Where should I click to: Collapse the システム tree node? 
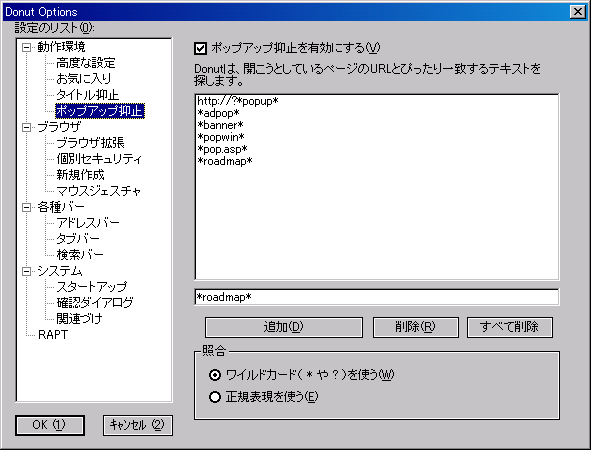click(x=26, y=271)
